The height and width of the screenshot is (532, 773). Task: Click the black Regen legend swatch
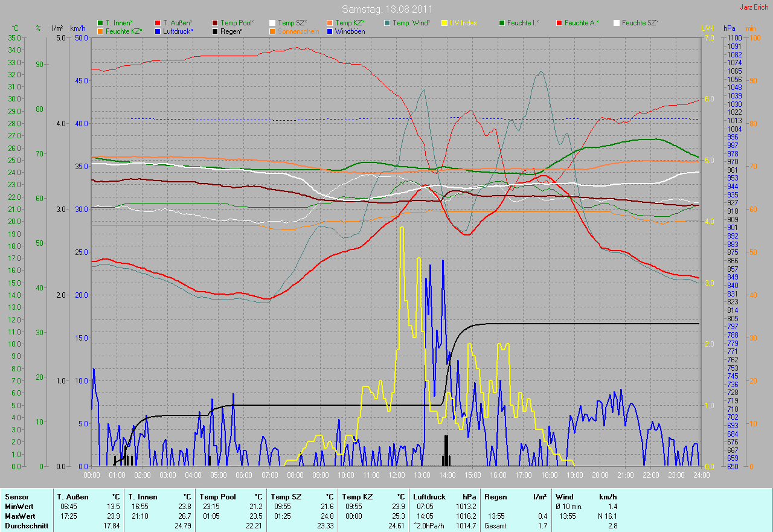click(x=215, y=31)
